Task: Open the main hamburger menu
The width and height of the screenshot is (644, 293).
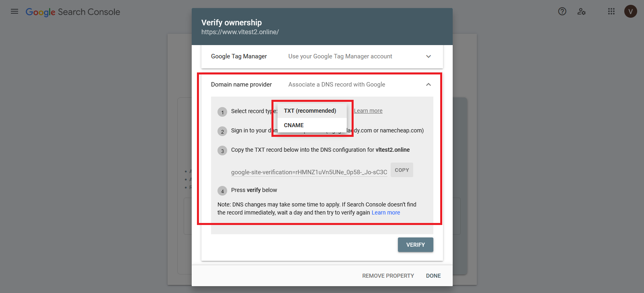Action: point(14,11)
